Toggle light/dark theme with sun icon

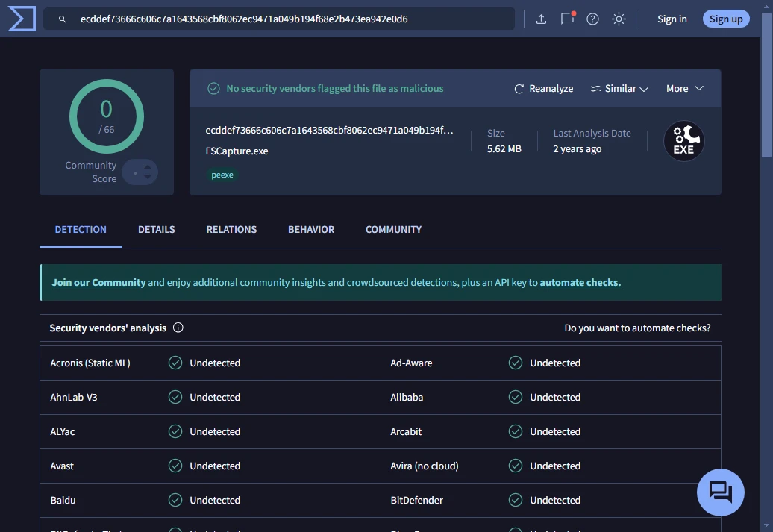pyautogui.click(x=619, y=19)
